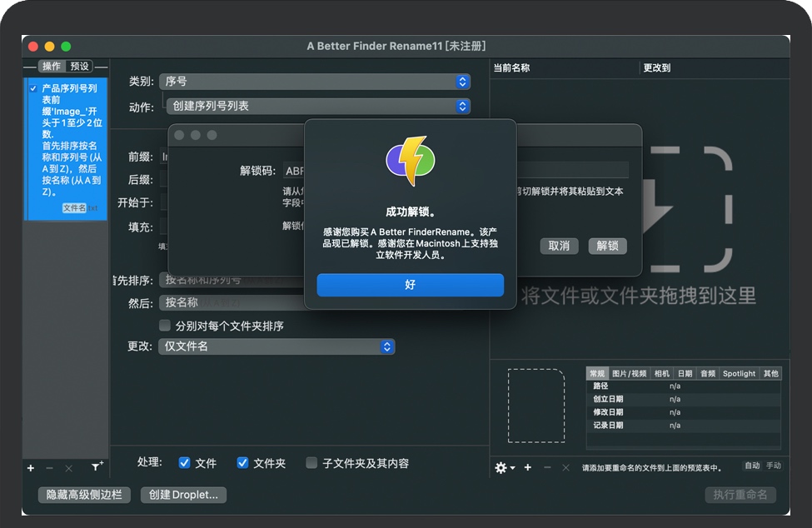The width and height of the screenshot is (812, 528).
Task: Open the 然后 按名称 dropdown
Action: (232, 302)
